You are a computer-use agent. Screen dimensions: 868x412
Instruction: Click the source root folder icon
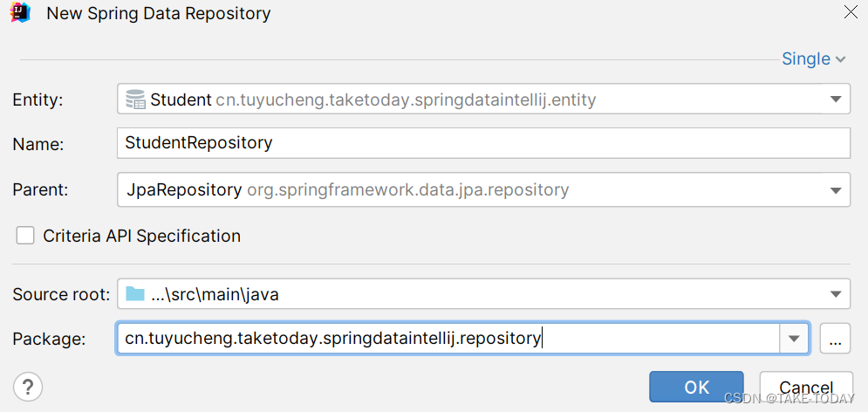coord(134,294)
